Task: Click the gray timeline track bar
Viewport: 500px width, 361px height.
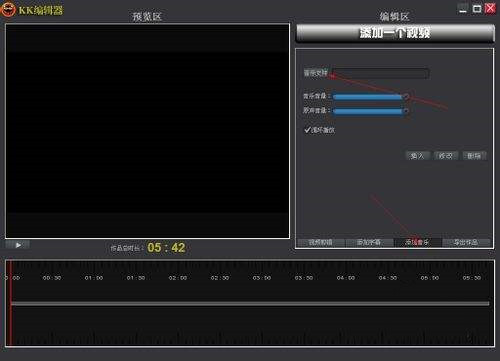Action: pos(250,304)
